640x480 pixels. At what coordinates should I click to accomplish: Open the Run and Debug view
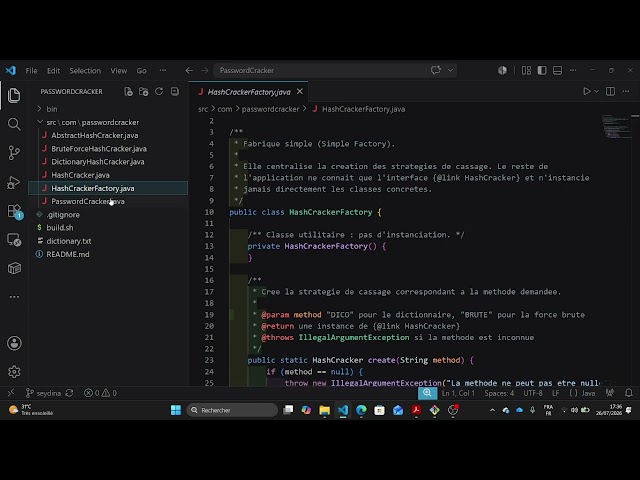click(x=14, y=182)
